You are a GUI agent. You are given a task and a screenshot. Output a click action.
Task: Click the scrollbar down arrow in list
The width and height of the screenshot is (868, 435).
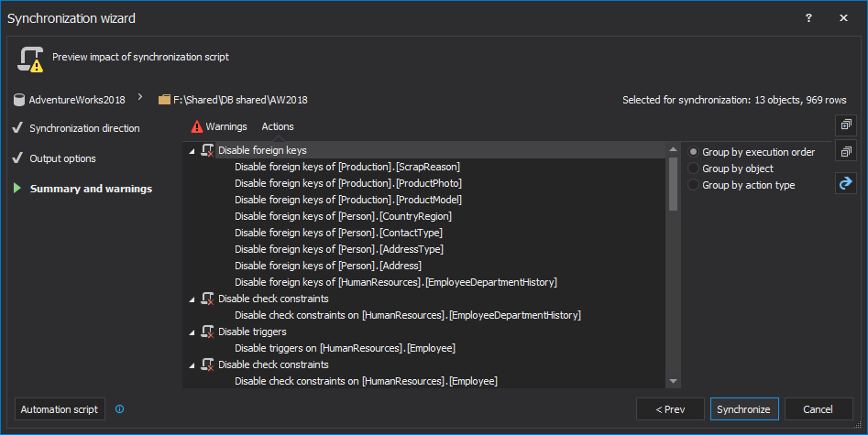674,381
